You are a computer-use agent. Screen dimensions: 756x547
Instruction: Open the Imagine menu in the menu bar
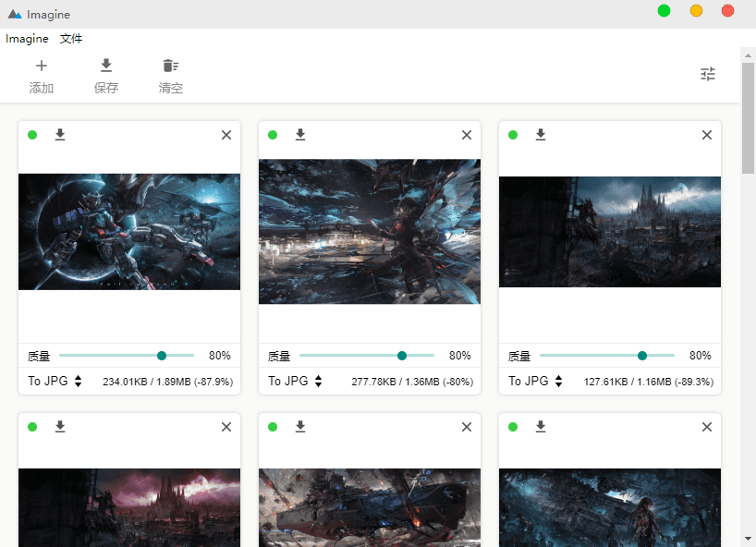[x=27, y=39]
